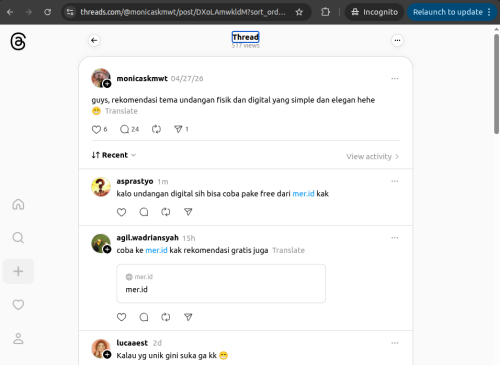The image size is (500, 365).
Task: Repost asprastyo's reply
Action: click(x=166, y=212)
